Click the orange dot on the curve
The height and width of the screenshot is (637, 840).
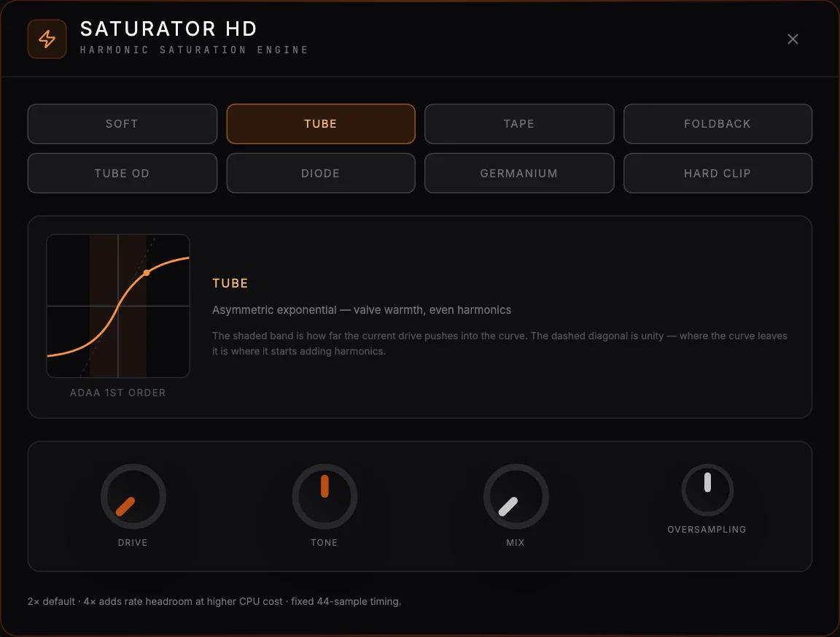coord(147,273)
